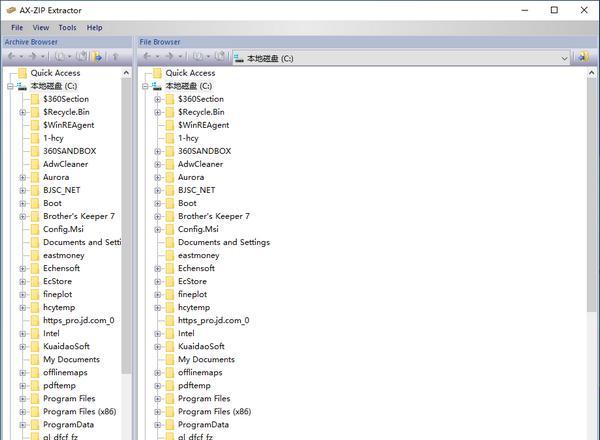Open the Tools menu
The height and width of the screenshot is (440, 600).
pos(67,28)
